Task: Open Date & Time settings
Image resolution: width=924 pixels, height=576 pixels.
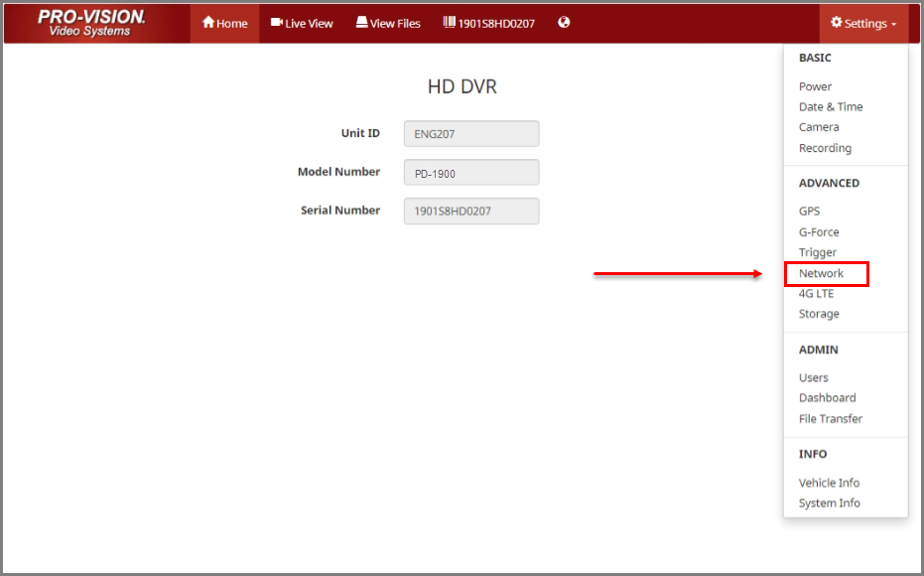Action: [x=831, y=106]
